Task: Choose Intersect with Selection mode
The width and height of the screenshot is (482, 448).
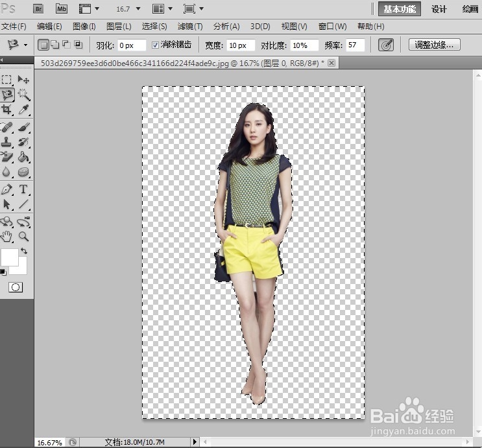Action: tap(78, 45)
